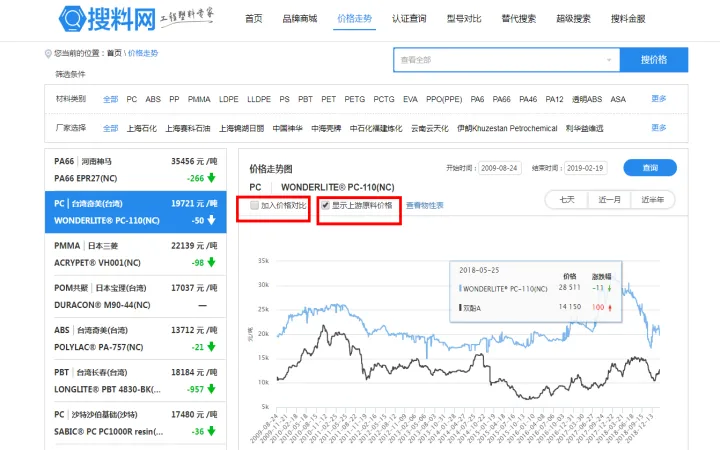
Task: Filter material category by PP
Action: pyautogui.click(x=174, y=99)
